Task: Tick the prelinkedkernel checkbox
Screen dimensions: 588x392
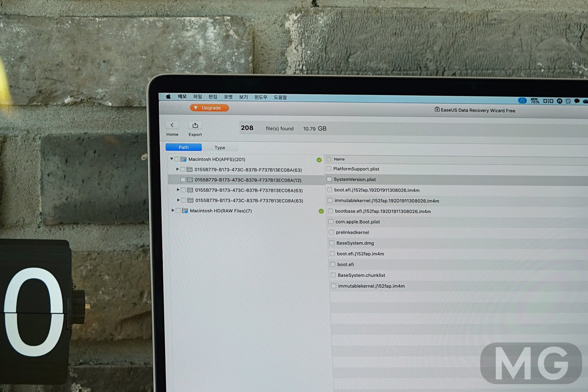Action: (x=331, y=232)
